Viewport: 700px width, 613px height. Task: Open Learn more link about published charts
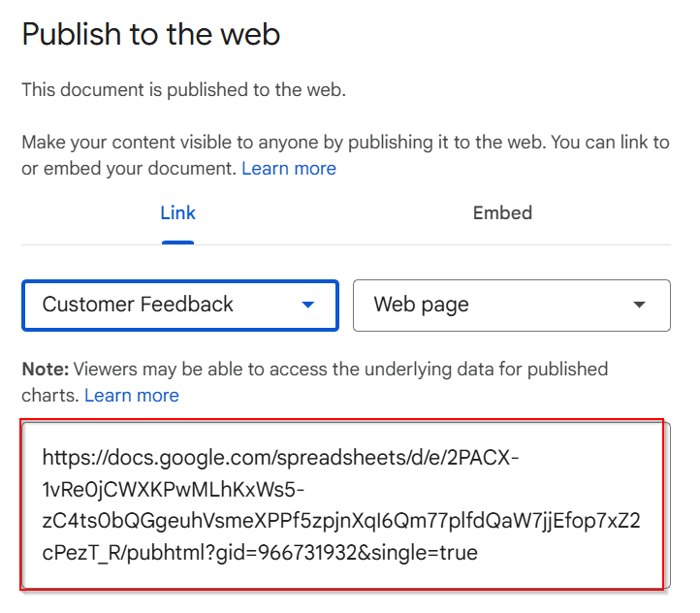(x=132, y=396)
